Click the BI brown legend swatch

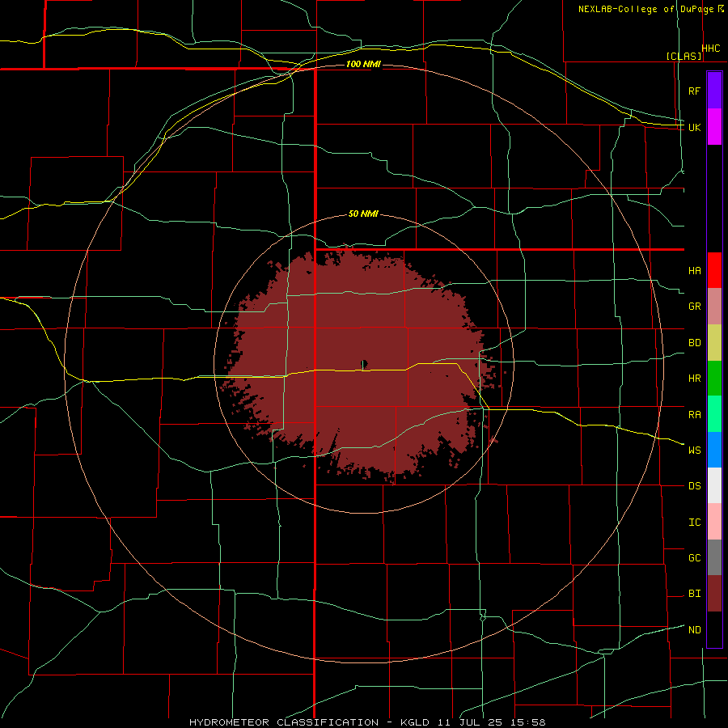(714, 594)
